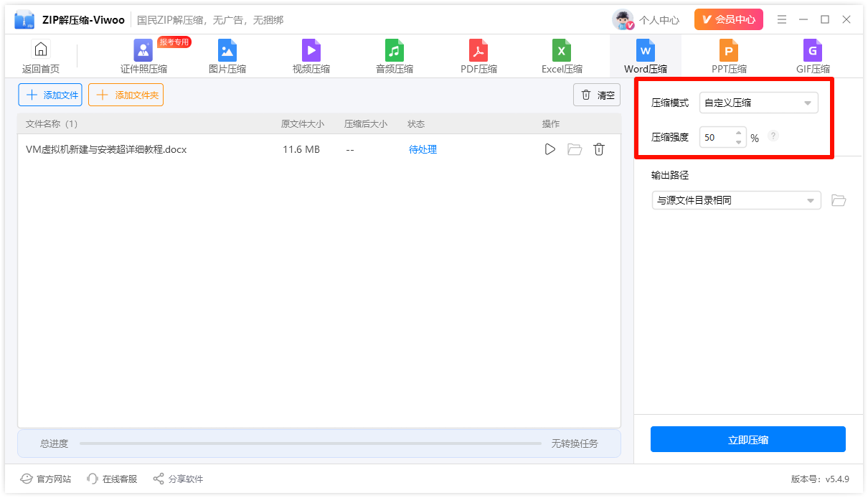Image resolution: width=868 pixels, height=498 pixels.
Task: Open the 会员中心 membership center
Action: pos(729,19)
